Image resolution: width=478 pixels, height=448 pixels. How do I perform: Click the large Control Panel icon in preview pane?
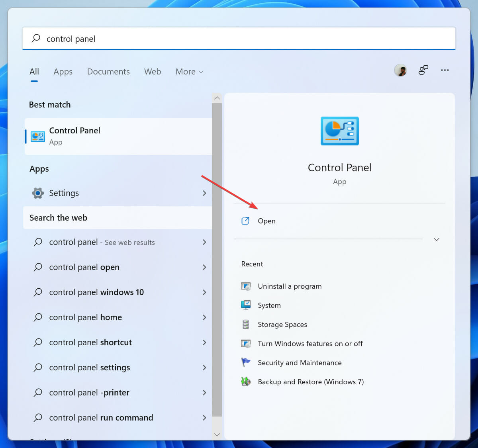340,131
